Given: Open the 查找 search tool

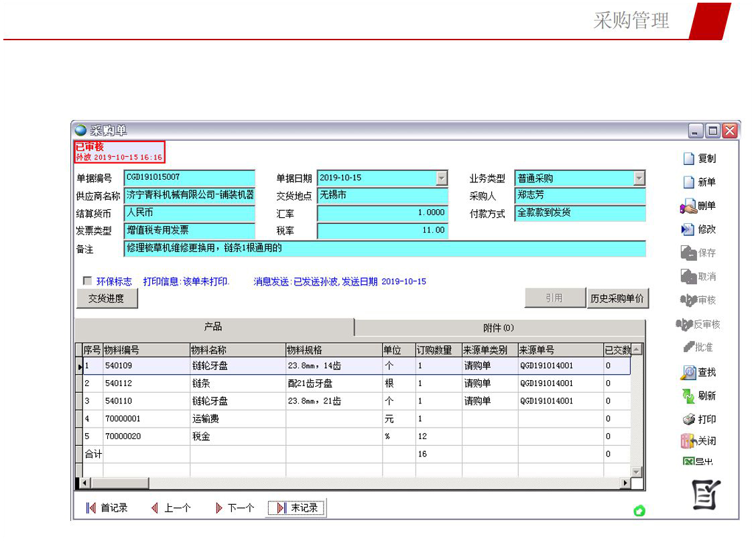Looking at the screenshot, I should point(688,372).
